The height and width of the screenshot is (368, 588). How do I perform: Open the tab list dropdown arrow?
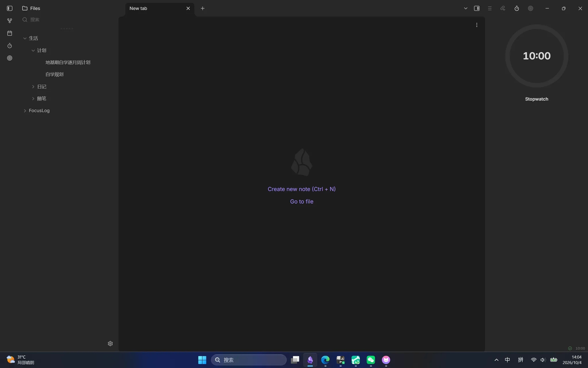pyautogui.click(x=466, y=8)
